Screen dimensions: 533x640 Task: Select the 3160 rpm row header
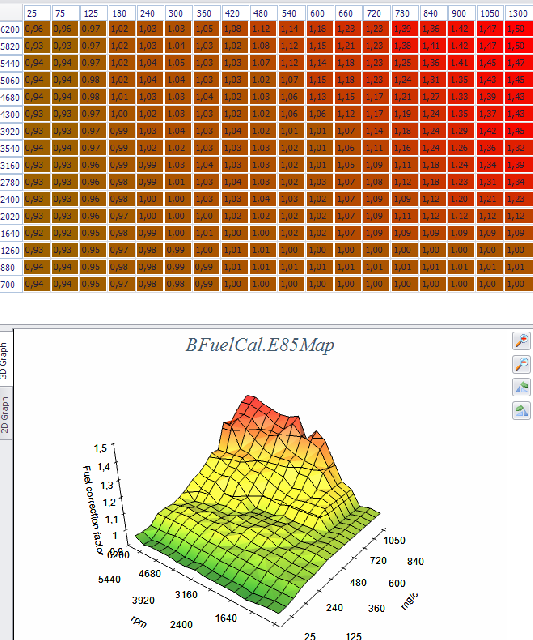(x=11, y=165)
